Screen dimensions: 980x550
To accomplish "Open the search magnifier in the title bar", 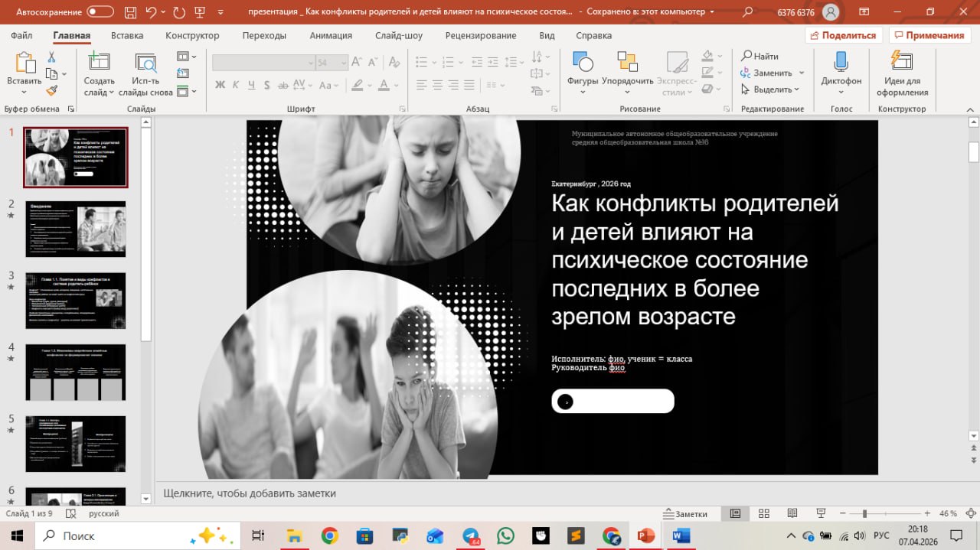I will [x=748, y=12].
